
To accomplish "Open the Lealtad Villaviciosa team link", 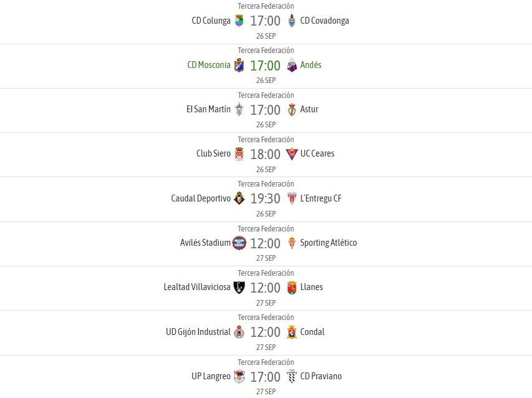I will 197,287.
